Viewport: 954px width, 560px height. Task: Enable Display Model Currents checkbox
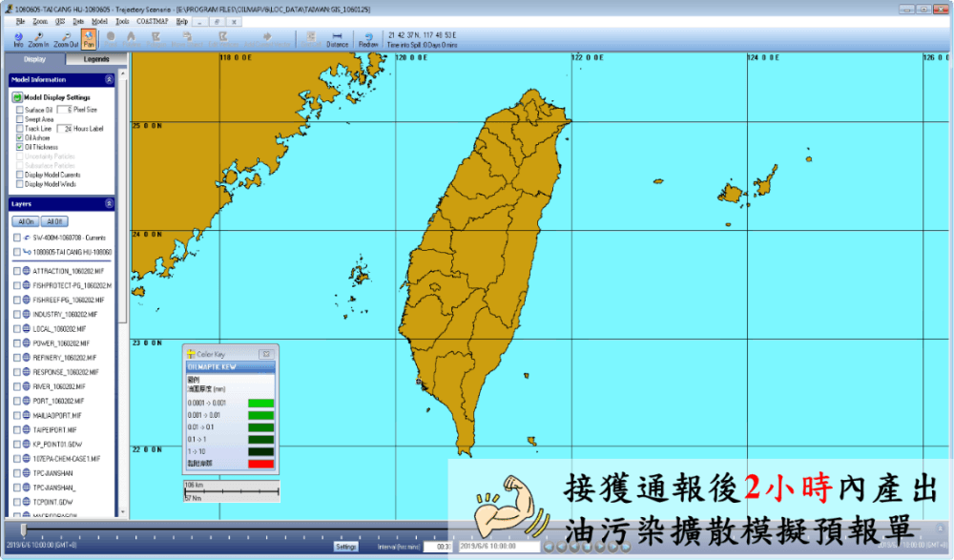pos(20,175)
